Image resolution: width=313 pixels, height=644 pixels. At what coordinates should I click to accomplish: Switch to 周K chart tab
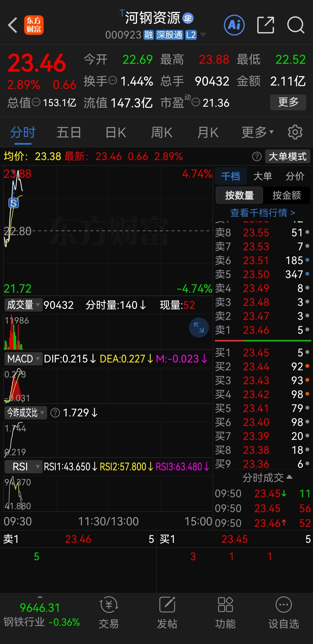(162, 132)
